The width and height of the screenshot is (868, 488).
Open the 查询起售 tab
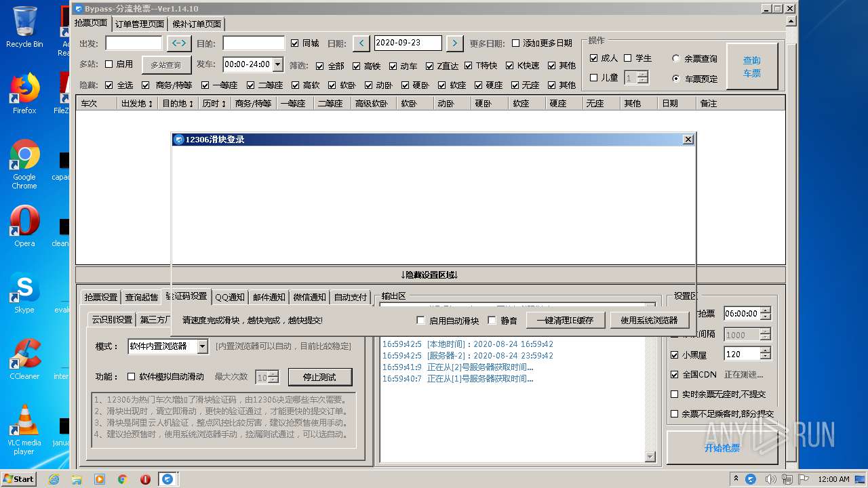tap(141, 297)
